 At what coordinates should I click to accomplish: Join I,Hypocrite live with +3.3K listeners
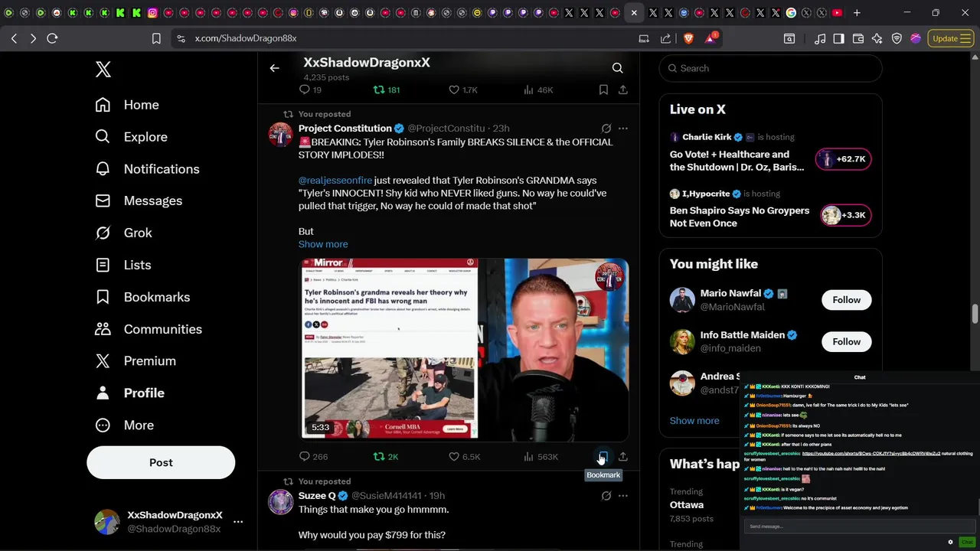845,215
